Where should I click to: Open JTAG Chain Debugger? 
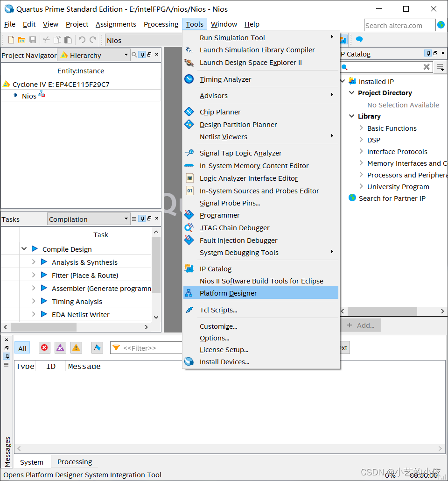click(x=261, y=228)
